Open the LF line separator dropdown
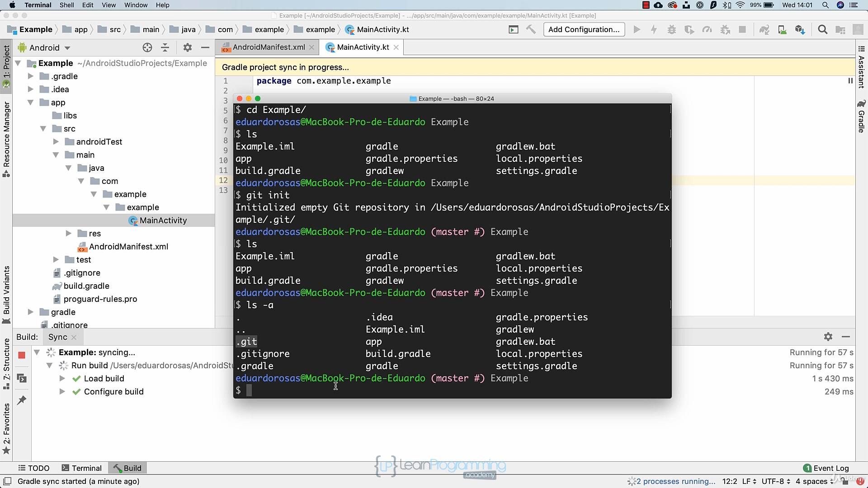Viewport: 868px width, 488px height. click(749, 481)
